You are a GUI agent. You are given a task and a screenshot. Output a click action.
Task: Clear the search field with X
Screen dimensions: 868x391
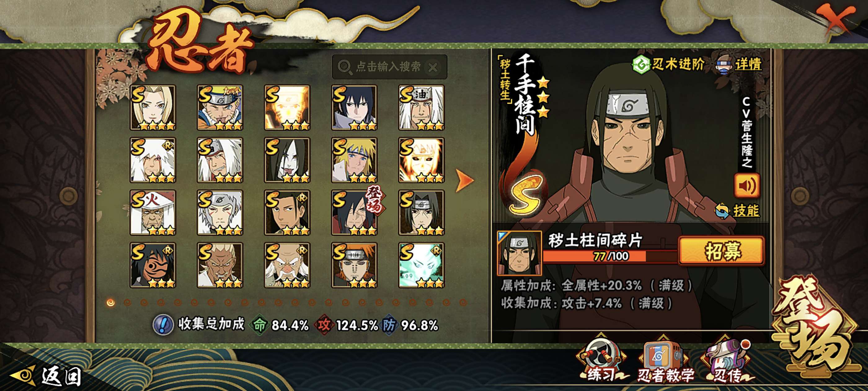(433, 67)
